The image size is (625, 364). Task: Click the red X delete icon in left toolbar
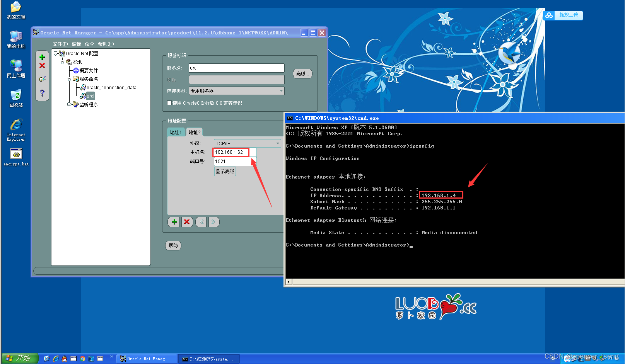coord(42,66)
